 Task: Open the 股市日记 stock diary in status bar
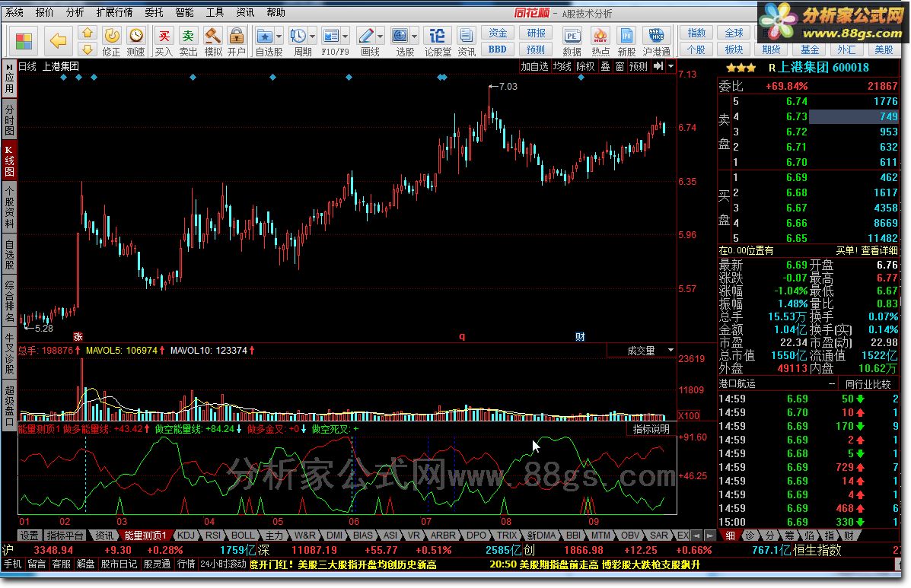point(119,564)
